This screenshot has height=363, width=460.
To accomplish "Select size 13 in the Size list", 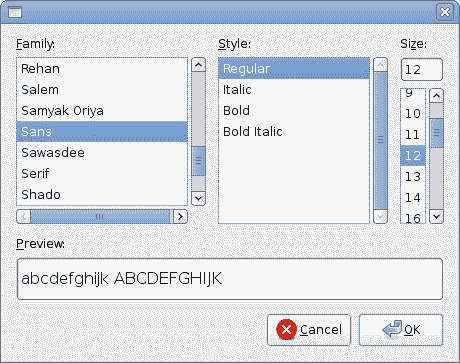I will coord(413,177).
